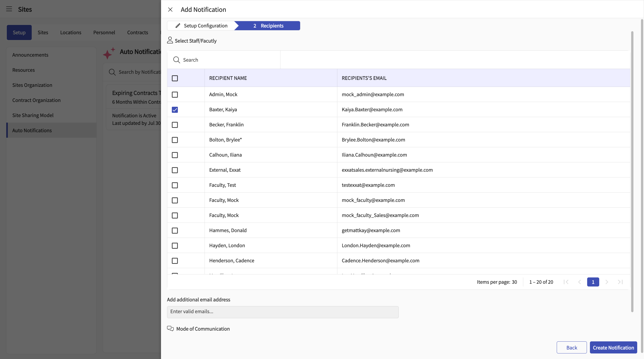Click the previous page arrow
644x359 pixels.
coord(580,282)
